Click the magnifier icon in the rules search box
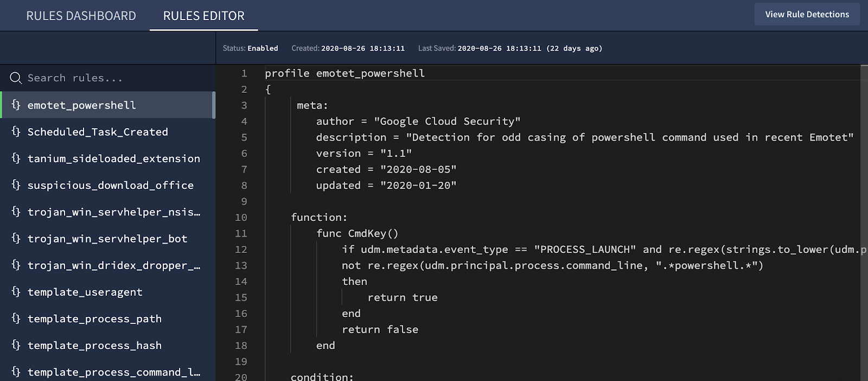Image resolution: width=868 pixels, height=381 pixels. (x=16, y=78)
